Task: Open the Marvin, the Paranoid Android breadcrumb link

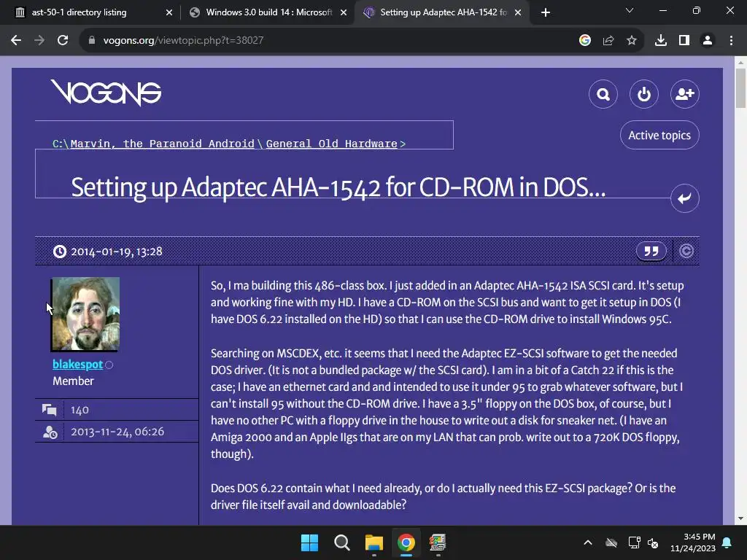Action: click(x=163, y=144)
